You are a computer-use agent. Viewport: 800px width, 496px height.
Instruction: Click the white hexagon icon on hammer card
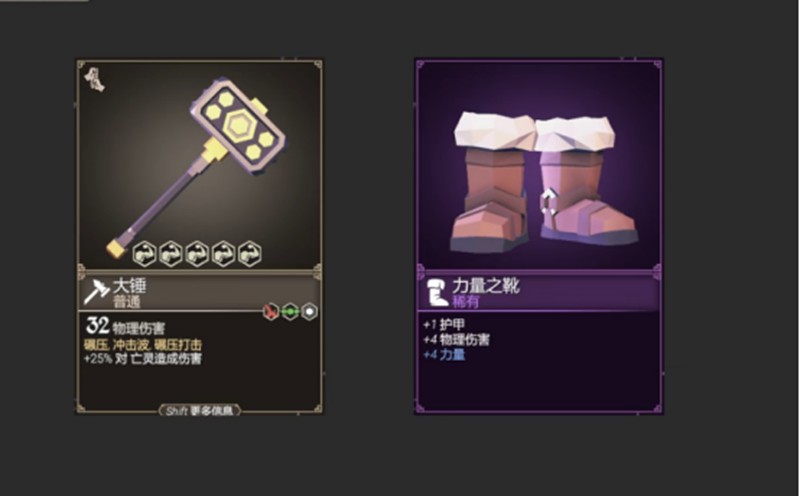tap(309, 311)
